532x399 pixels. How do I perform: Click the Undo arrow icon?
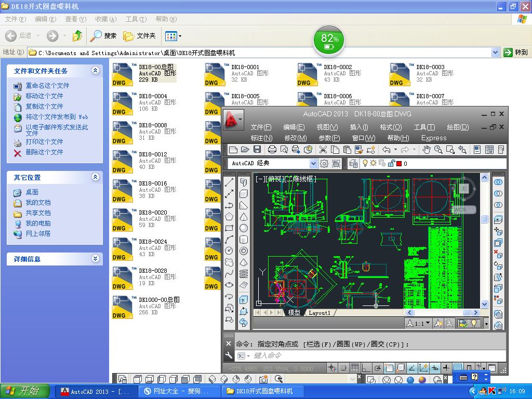386,150
